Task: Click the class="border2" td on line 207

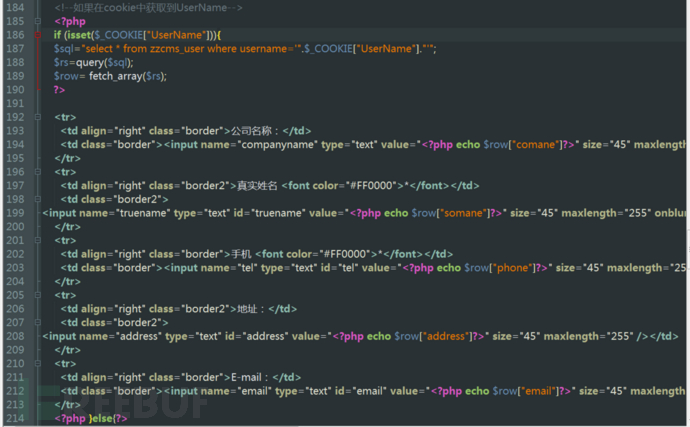Action: point(114,323)
